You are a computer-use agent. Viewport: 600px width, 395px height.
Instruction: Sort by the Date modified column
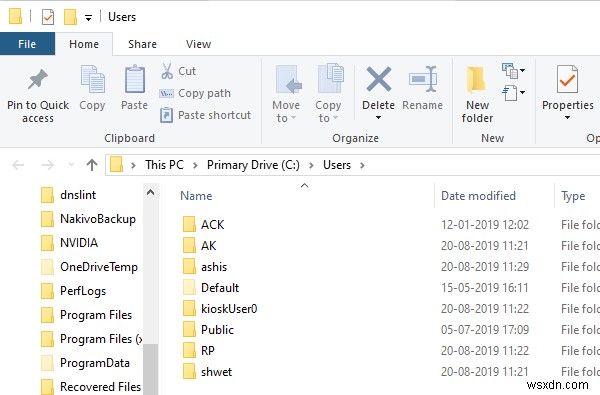click(478, 196)
